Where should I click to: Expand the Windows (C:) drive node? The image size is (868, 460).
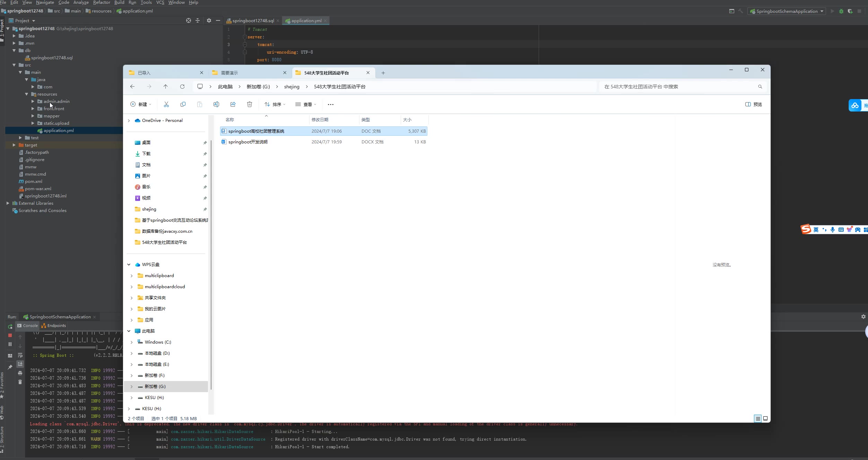pos(132,342)
